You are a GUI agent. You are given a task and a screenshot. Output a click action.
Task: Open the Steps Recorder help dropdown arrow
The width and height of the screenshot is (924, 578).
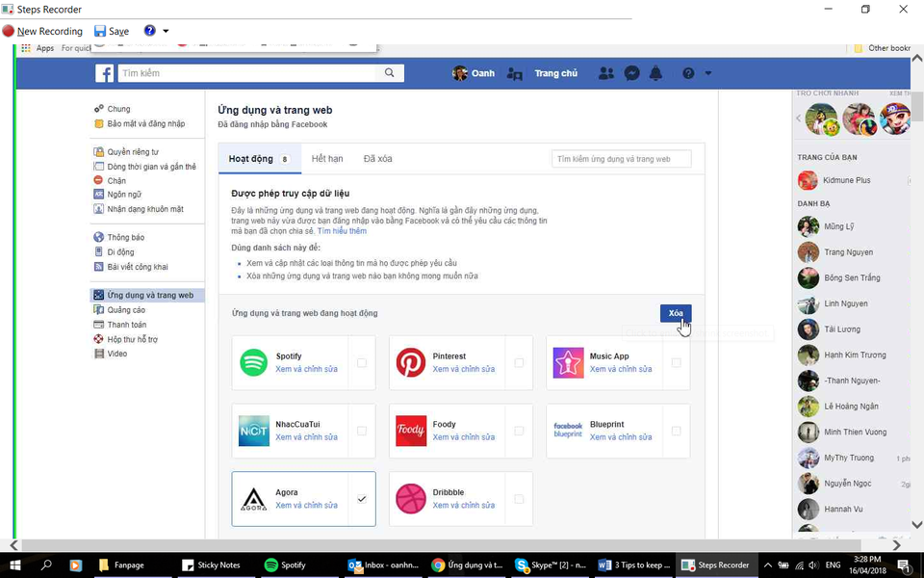[x=165, y=30]
